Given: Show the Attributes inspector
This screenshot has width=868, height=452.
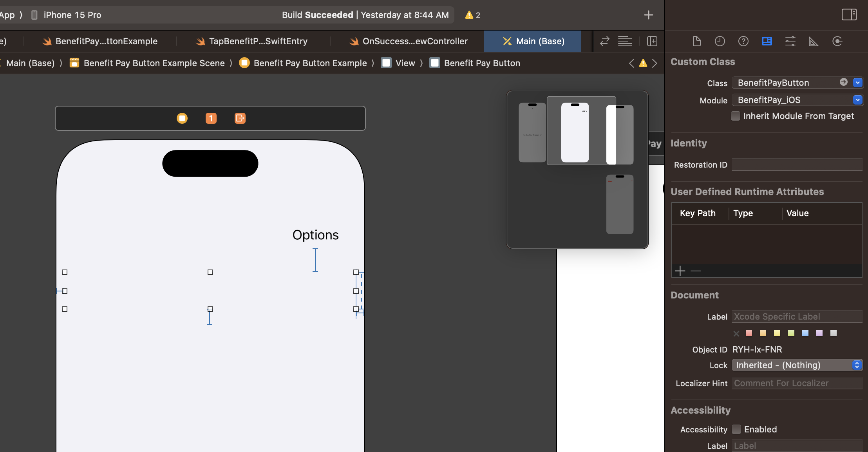Looking at the screenshot, I should coord(790,41).
